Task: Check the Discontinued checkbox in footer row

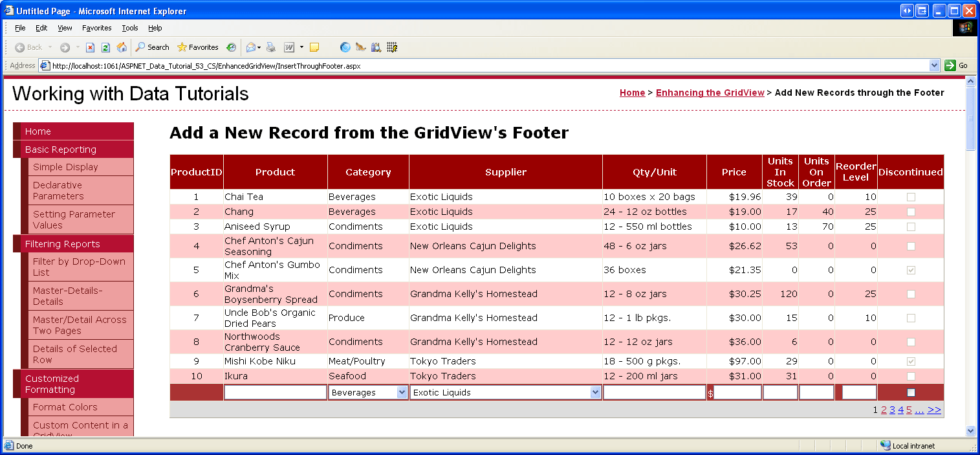Action: (911, 392)
